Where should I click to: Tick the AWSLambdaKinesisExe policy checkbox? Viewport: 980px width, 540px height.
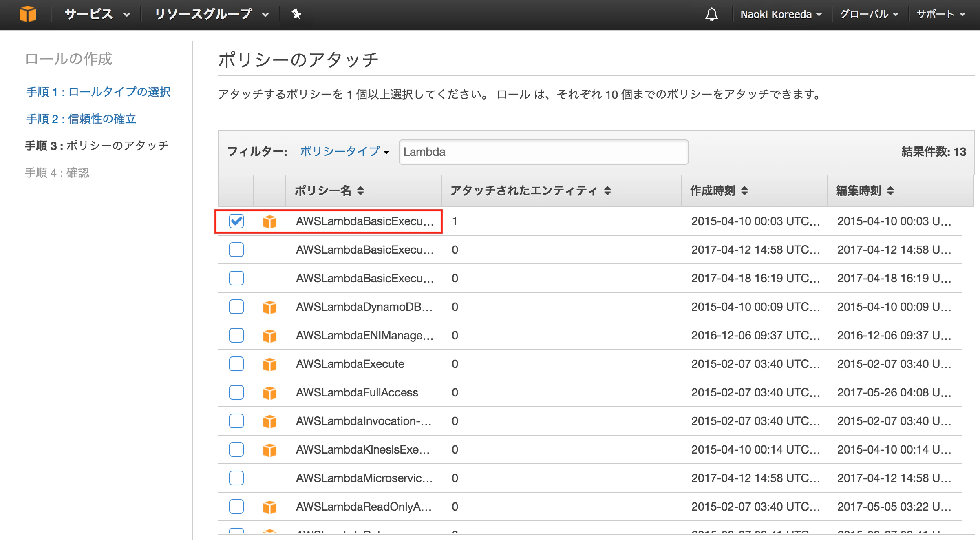click(x=236, y=449)
